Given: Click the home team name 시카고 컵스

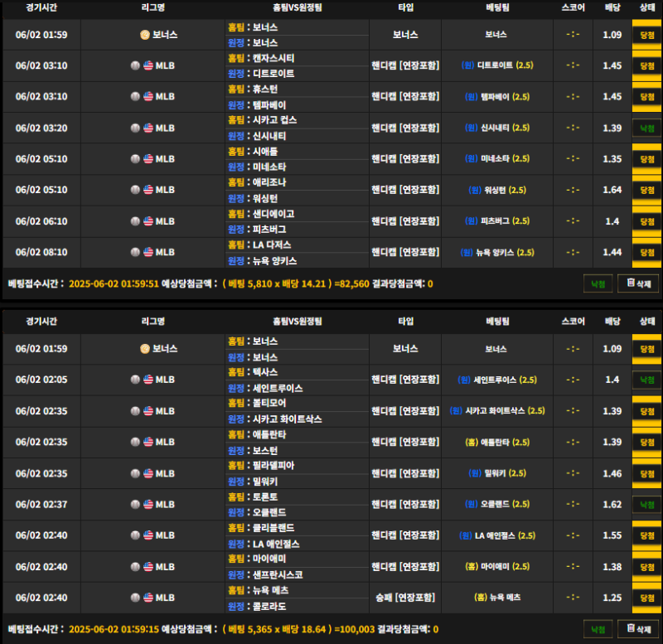Looking at the screenshot, I should point(275,120).
